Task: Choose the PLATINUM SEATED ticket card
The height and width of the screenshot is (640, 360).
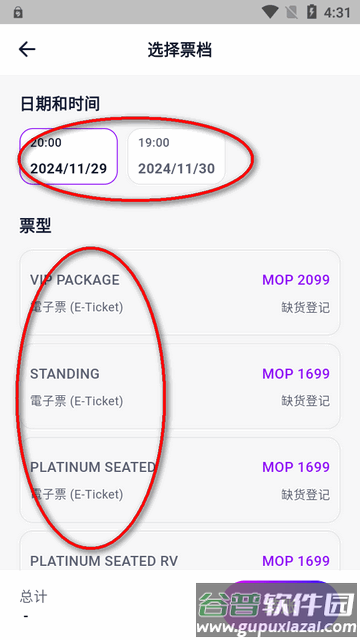Action: (180, 480)
